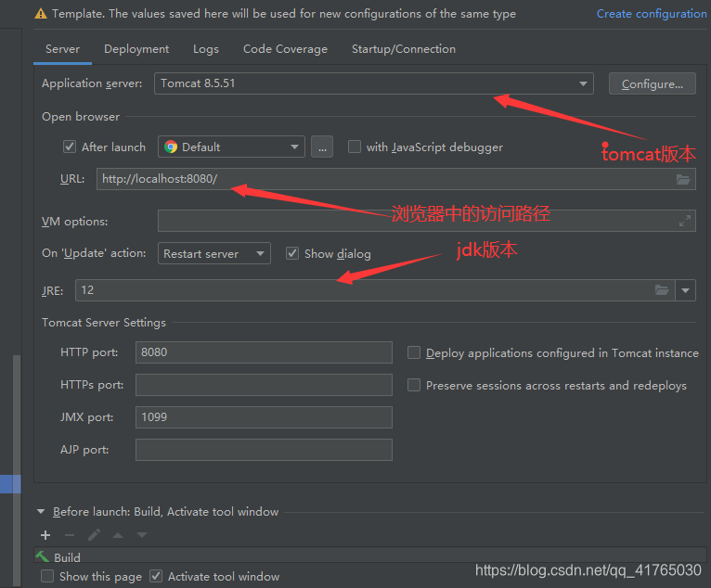Click the AJP port field
This screenshot has width=711, height=588.
[264, 450]
